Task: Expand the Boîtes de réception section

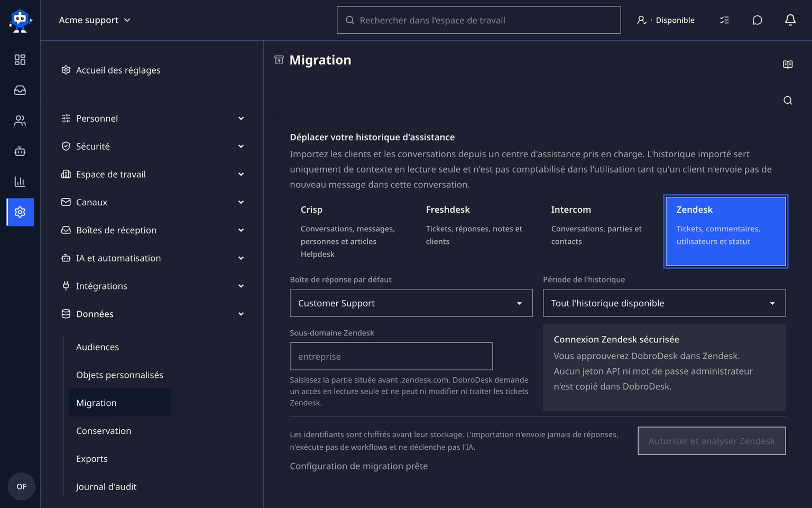Action: (x=153, y=230)
